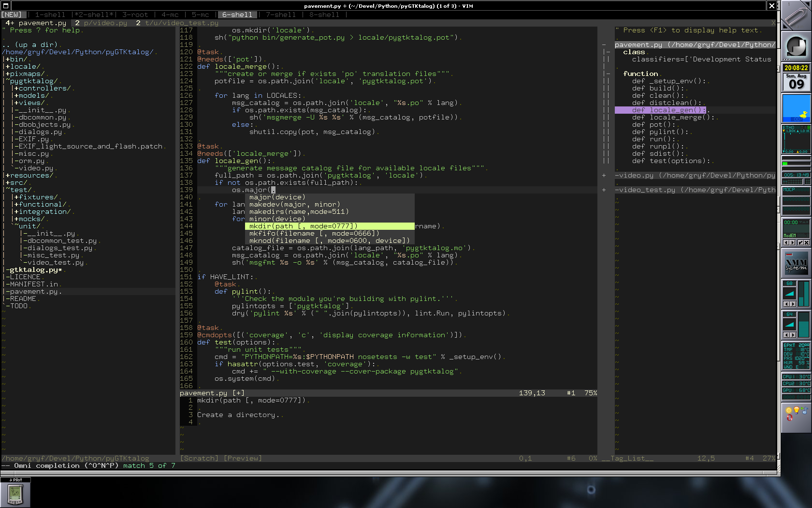Click right arrow under the 64 mixer
The height and width of the screenshot is (508, 812).
tap(793, 335)
